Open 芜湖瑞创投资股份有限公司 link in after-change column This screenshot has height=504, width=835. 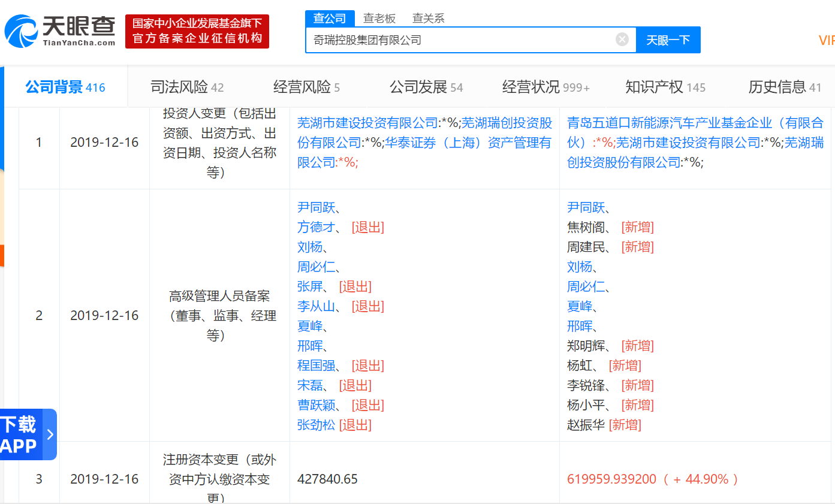(x=695, y=152)
